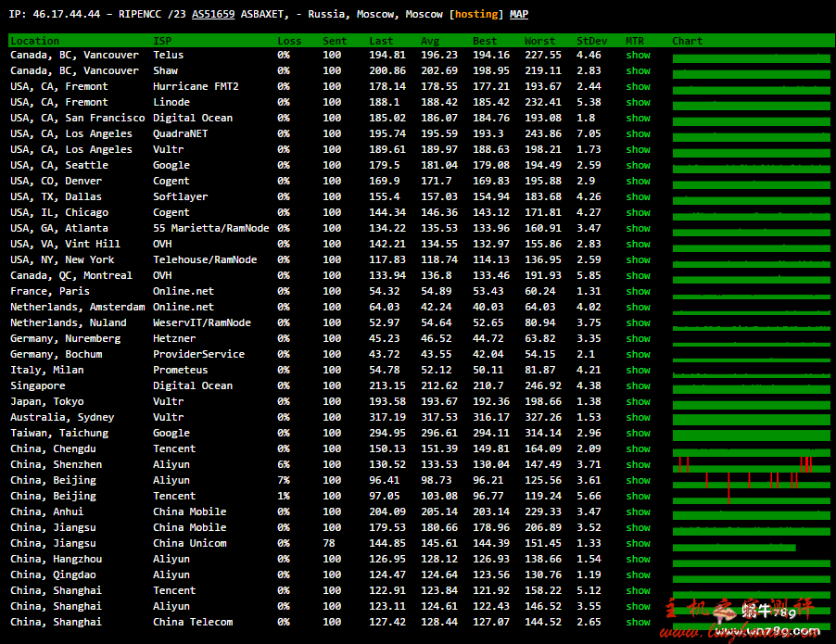Click the Worst column header
This screenshot has height=644, width=836.
539,41
